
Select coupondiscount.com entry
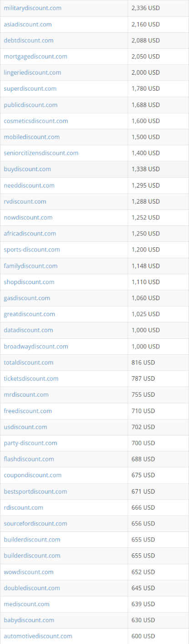pyautogui.click(x=33, y=475)
